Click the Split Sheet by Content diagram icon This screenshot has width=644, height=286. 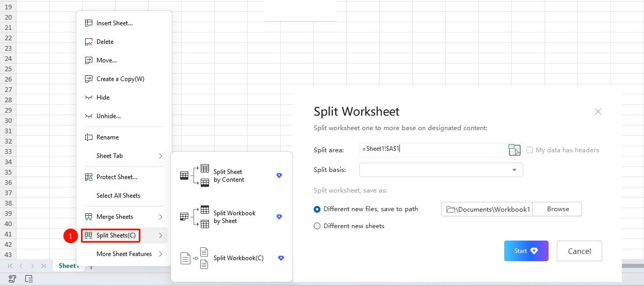point(195,176)
